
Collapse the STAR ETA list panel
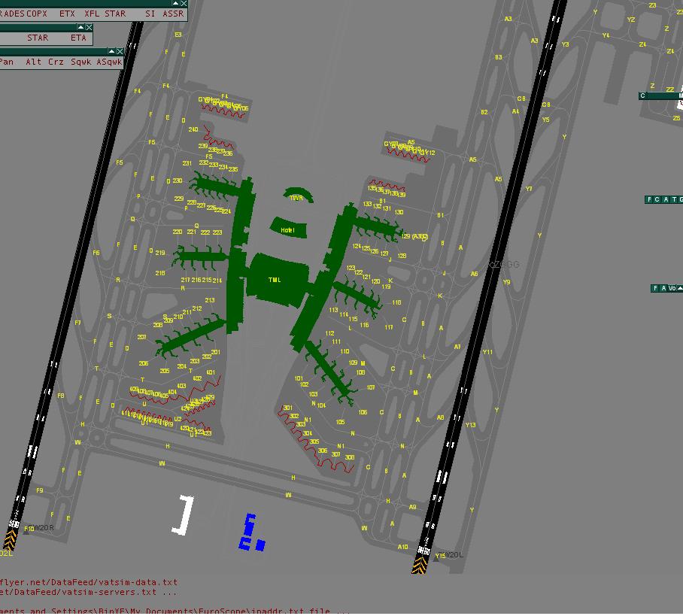pyautogui.click(x=80, y=28)
